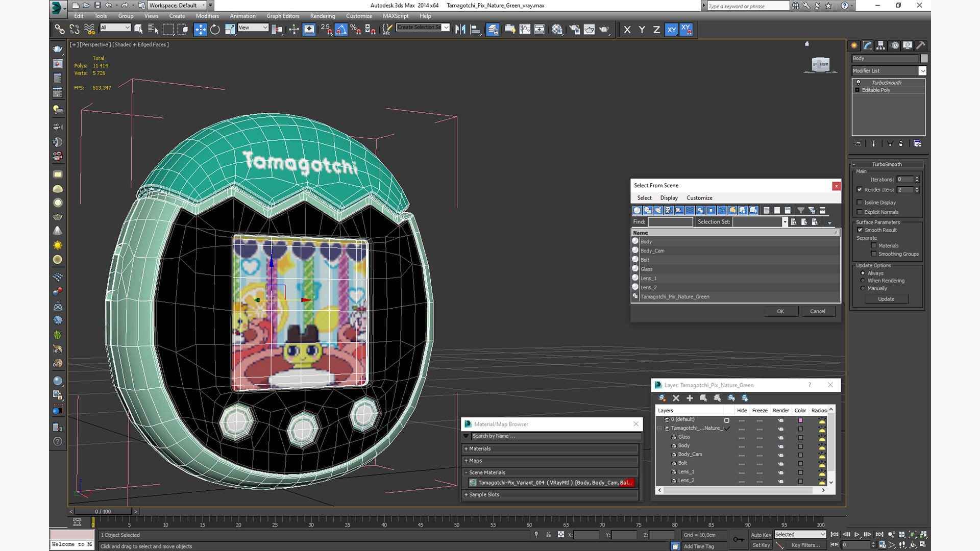Activate the Select and Move tool

pos(200,30)
